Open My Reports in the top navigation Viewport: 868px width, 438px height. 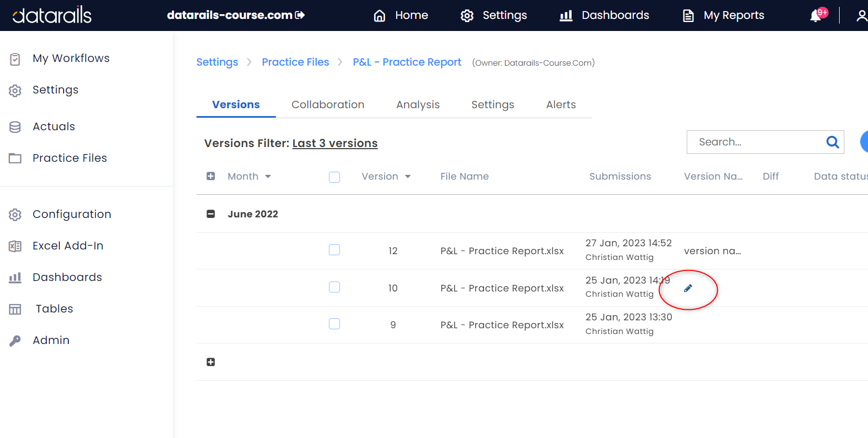pyautogui.click(x=734, y=15)
